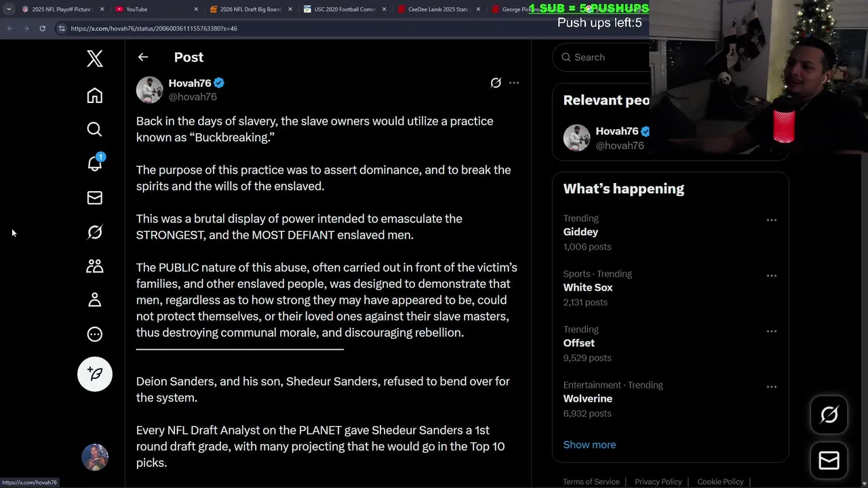
Task: Open the floating Messages envelope button
Action: (829, 461)
